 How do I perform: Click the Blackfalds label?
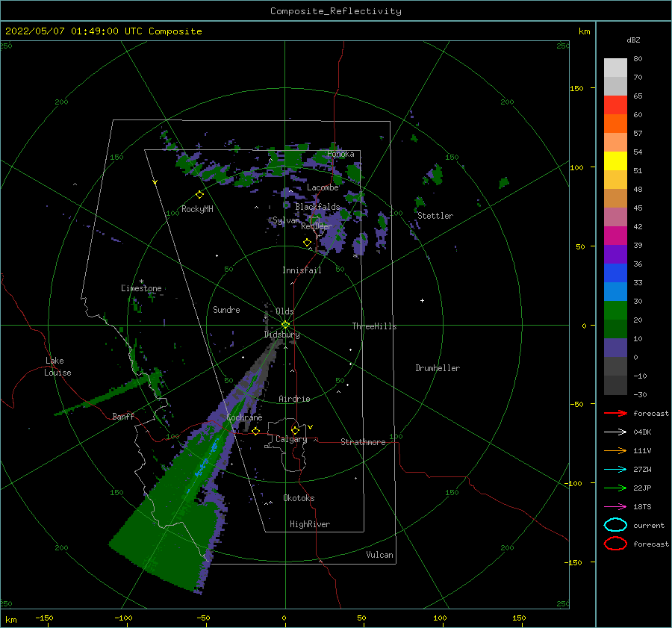317,207
